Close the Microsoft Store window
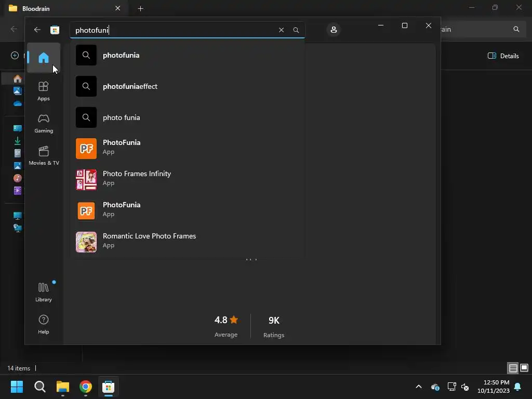Viewport: 532px width, 399px height. (429, 25)
